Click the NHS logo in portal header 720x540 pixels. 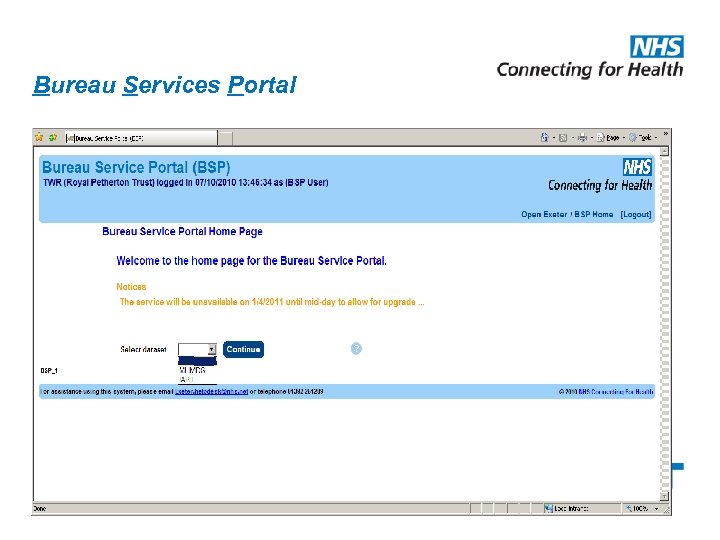click(637, 167)
